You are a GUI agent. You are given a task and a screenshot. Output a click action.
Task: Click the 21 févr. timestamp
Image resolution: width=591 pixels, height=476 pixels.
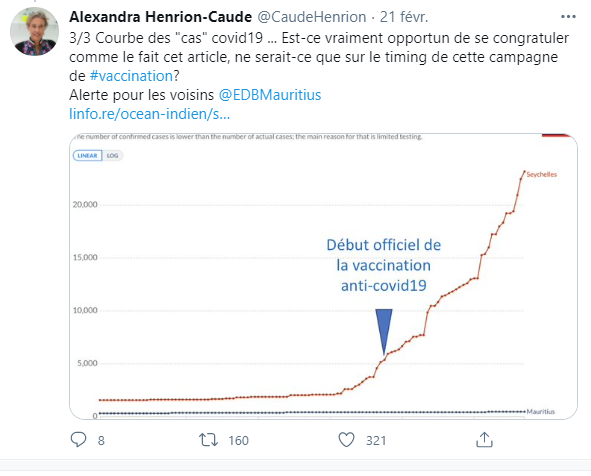pos(404,17)
